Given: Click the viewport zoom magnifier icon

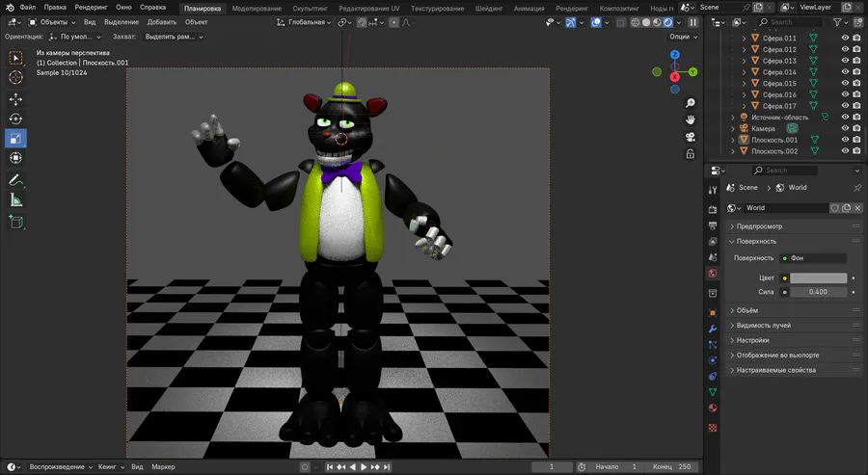Looking at the screenshot, I should [x=691, y=103].
